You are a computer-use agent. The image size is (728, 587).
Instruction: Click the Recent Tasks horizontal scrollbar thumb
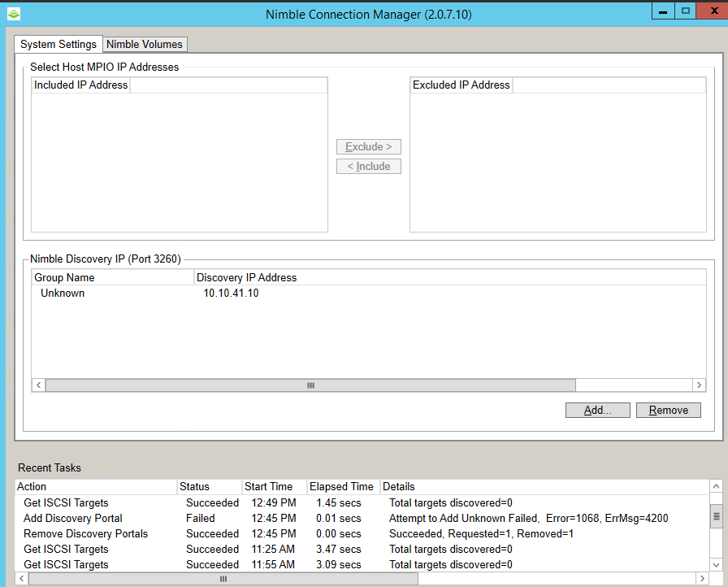coord(223,579)
